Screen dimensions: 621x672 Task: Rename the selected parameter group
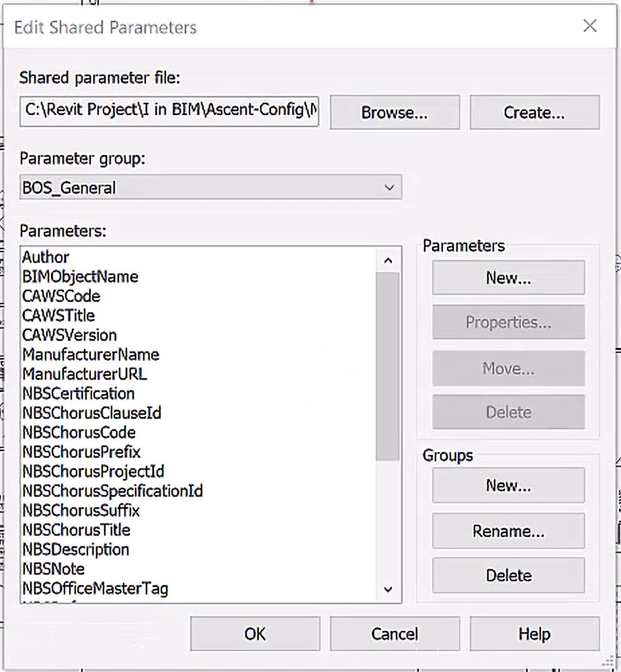(508, 531)
